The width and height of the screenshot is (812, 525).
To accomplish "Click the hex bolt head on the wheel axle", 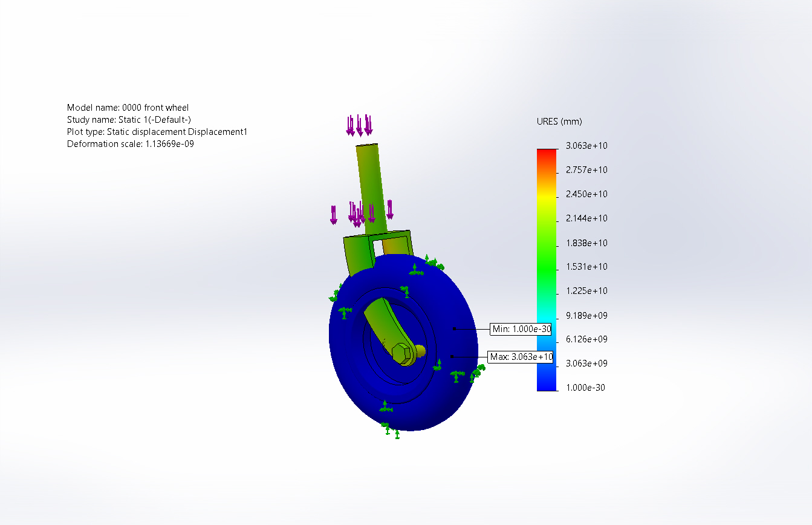I will 401,353.
